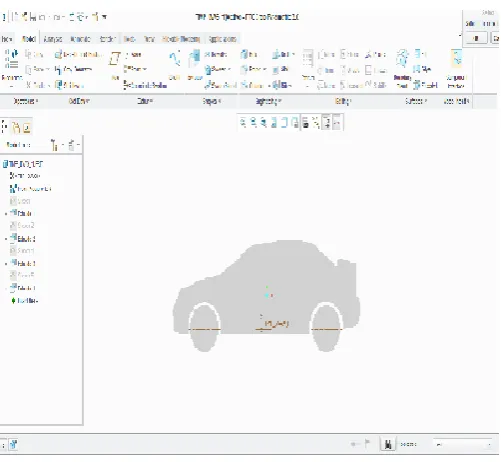The height and width of the screenshot is (462, 501).
Task: Expand the Extrude 3 tree node
Action: pyautogui.click(x=6, y=264)
